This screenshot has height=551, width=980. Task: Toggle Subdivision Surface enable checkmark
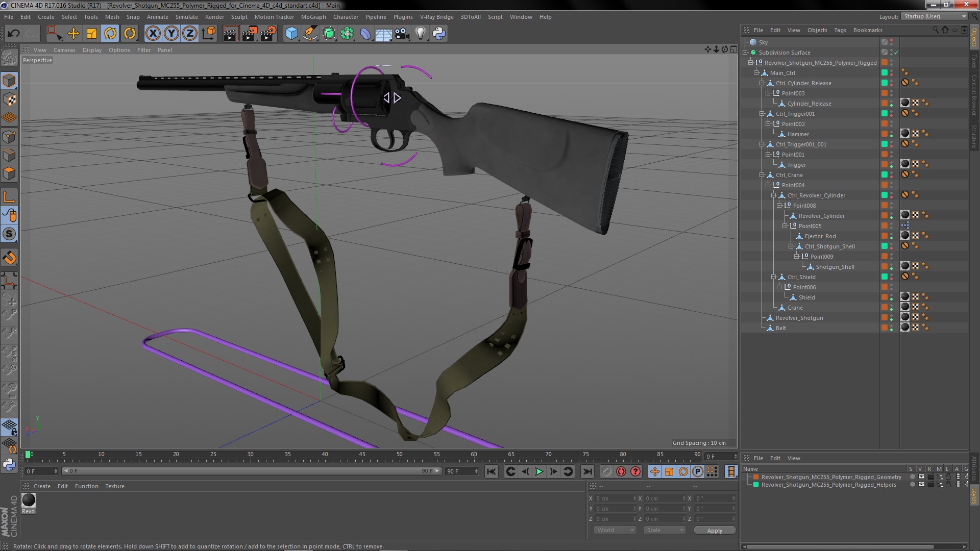click(896, 53)
